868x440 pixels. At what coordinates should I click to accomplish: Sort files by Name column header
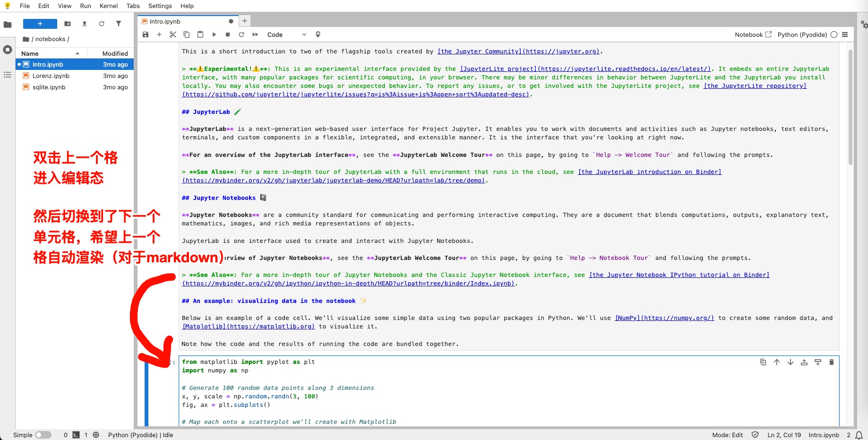pos(52,53)
